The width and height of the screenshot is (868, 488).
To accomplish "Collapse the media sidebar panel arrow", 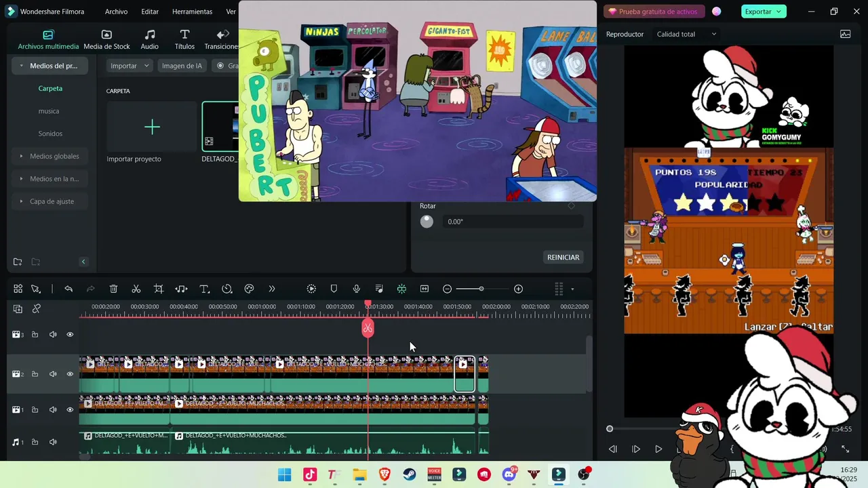I will [83, 262].
